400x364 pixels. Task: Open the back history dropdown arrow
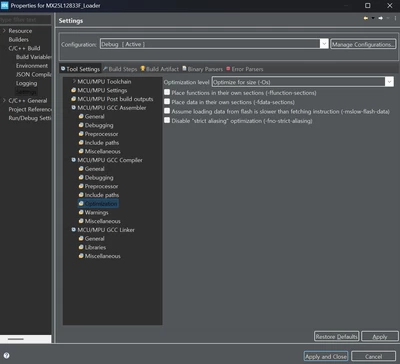coord(373,18)
